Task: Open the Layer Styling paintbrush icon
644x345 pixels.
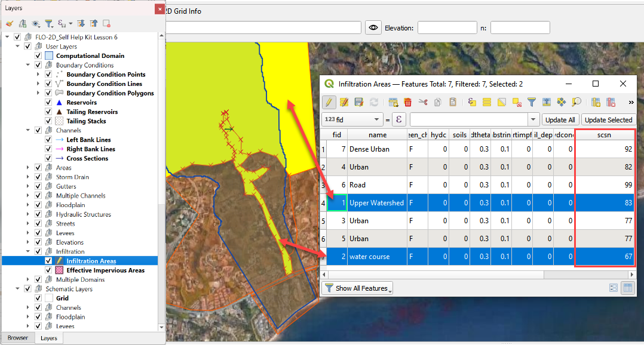Action: 9,23
